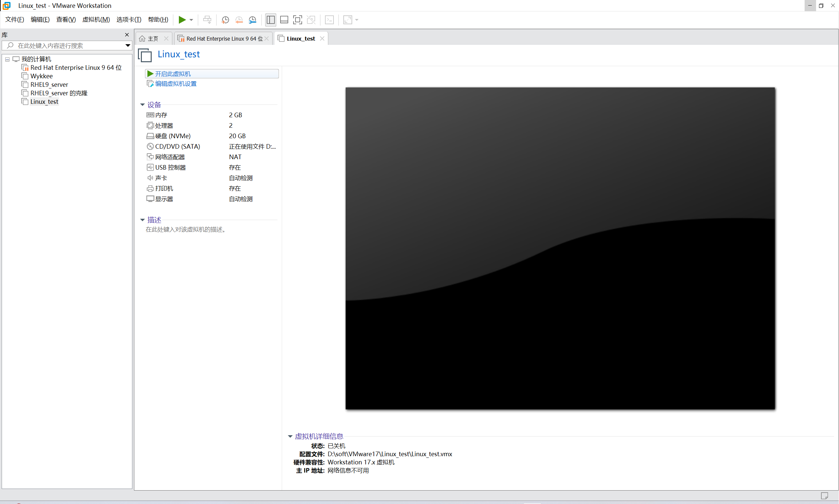This screenshot has width=839, height=504.
Task: Toggle the library panel visibility icon
Action: click(270, 20)
